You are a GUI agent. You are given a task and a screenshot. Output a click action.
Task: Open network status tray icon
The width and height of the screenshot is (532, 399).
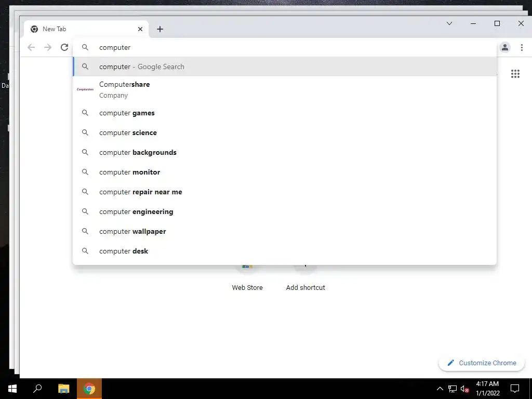[453, 389]
